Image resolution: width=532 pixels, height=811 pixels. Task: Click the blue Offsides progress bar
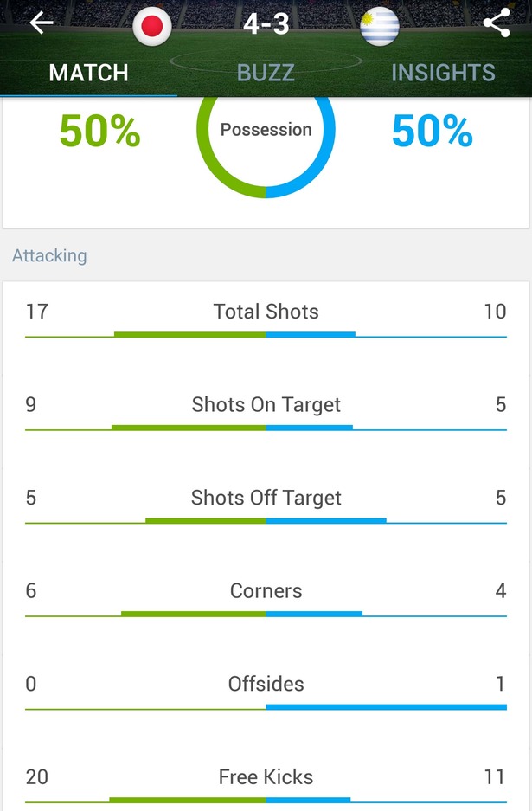pos(386,707)
